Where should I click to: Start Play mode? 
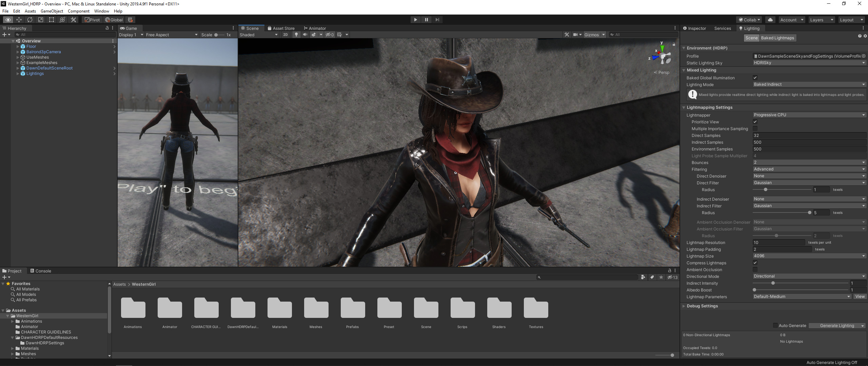(415, 20)
